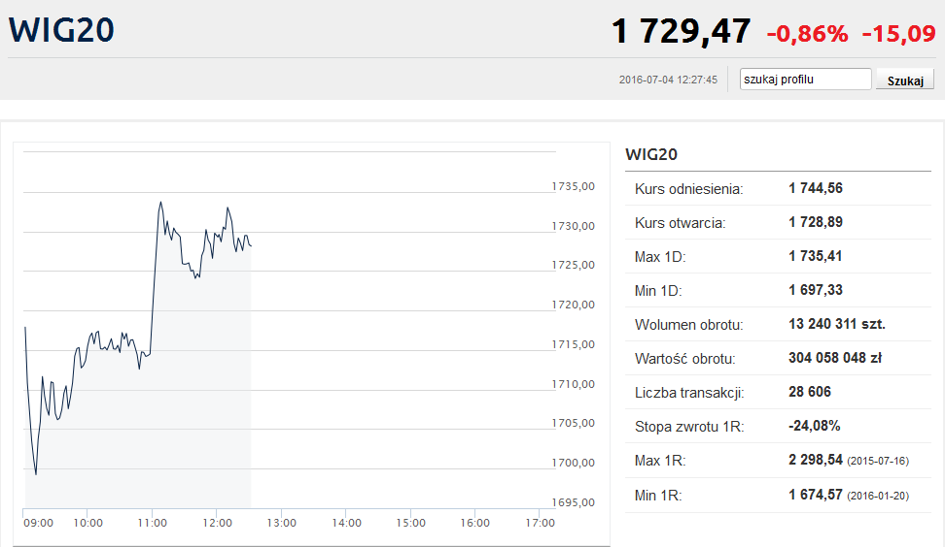Click the opening value 1 728,89
This screenshot has width=945, height=547.
[815, 222]
